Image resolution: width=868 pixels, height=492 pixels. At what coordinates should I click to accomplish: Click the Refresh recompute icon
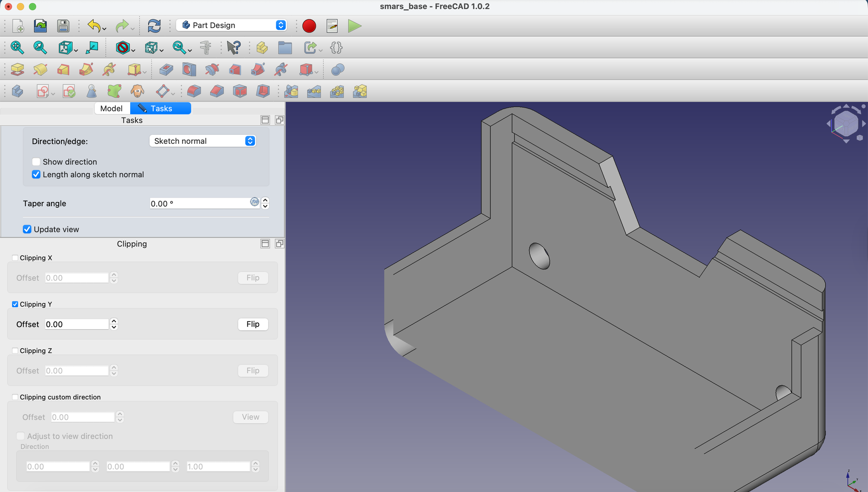[154, 26]
